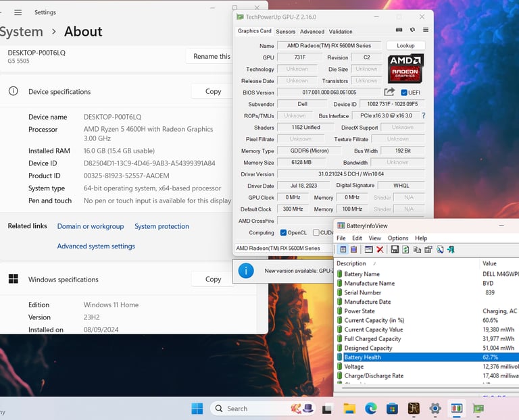Select the Battery Health row
This screenshot has height=420, width=519.
tap(427, 357)
